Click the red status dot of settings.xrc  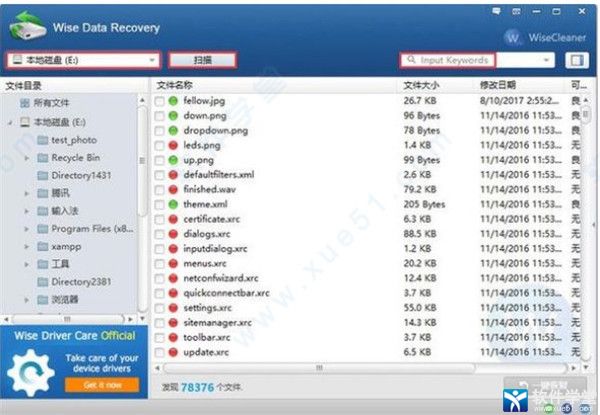tap(173, 308)
